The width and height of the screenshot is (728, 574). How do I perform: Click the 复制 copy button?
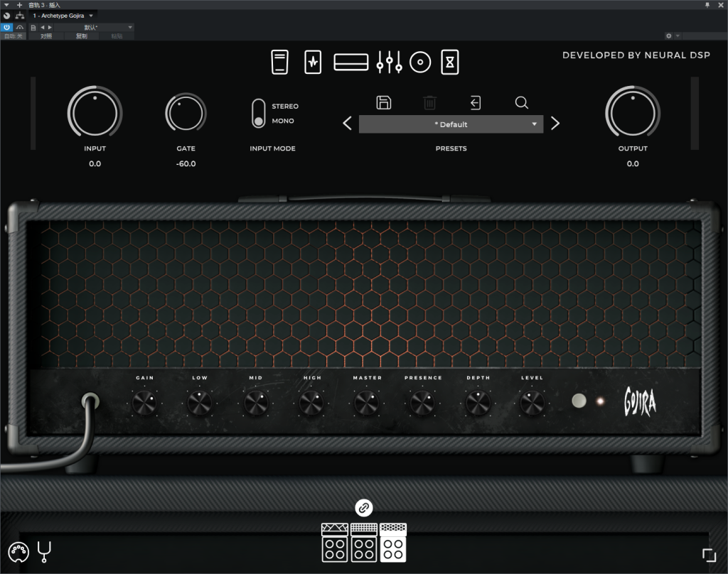click(81, 36)
